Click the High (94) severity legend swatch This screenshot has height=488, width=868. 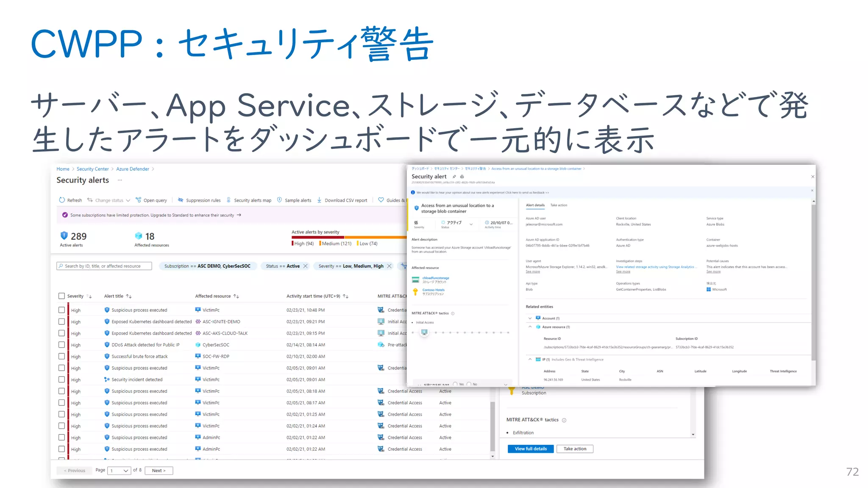[292, 244]
